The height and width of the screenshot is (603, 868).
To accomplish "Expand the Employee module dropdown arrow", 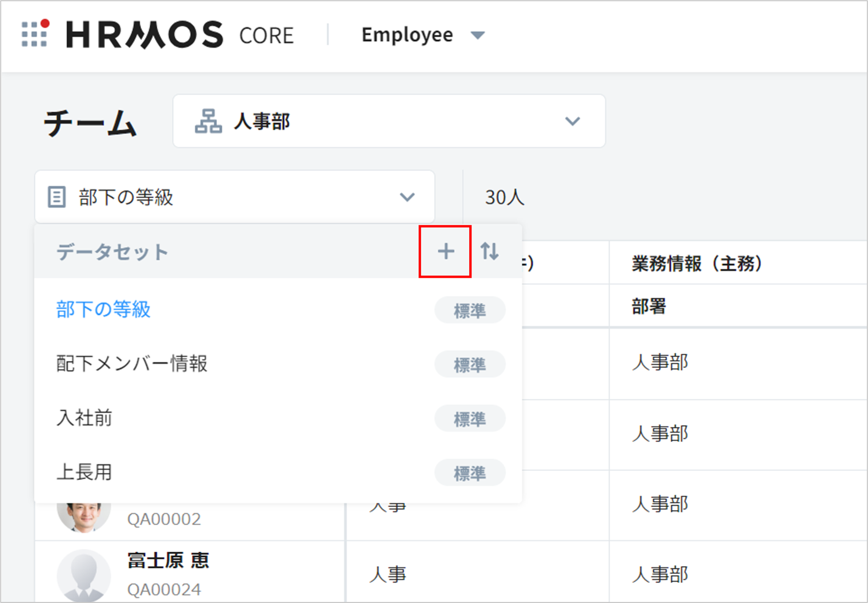I will pyautogui.click(x=477, y=35).
